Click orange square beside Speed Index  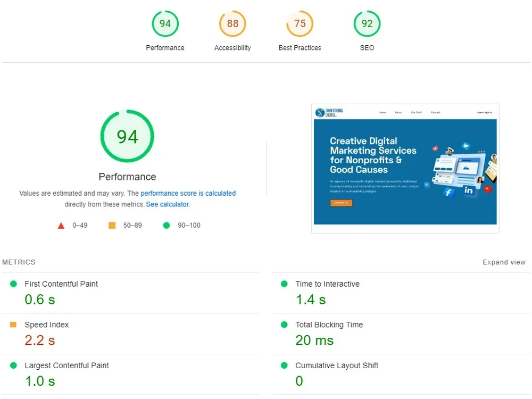[13, 325]
